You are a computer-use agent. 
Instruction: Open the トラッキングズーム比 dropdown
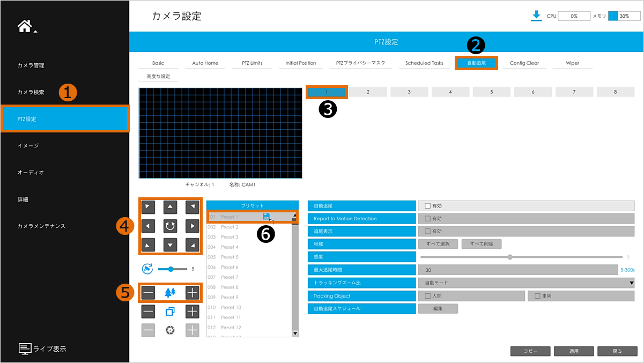pyautogui.click(x=525, y=283)
